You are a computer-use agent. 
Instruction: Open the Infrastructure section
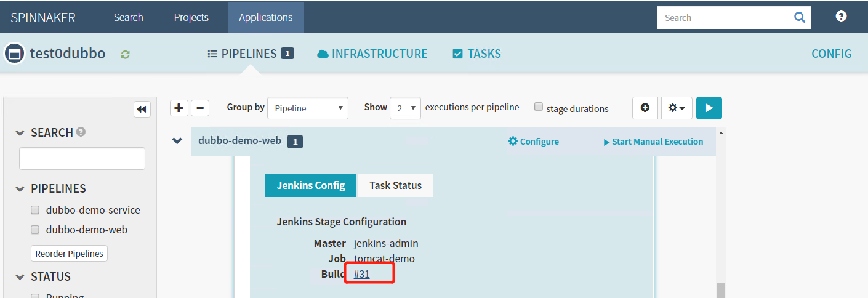372,54
